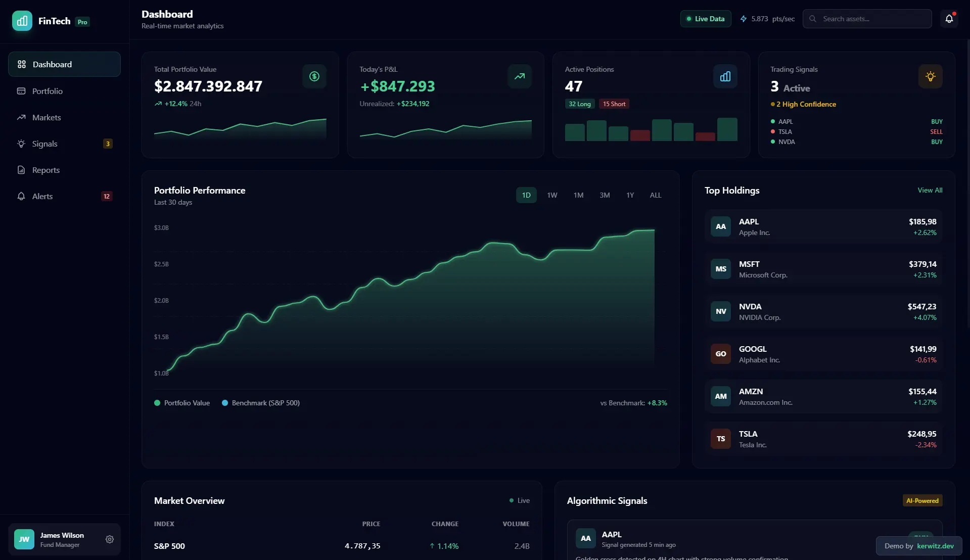970x560 pixels.
Task: Open settings via the gear next to James Wilson
Action: (109, 539)
